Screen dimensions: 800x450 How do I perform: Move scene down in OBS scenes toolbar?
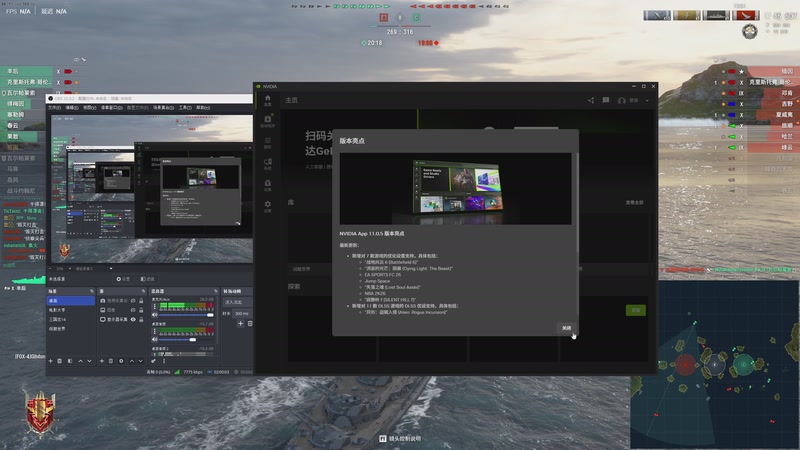[x=89, y=361]
